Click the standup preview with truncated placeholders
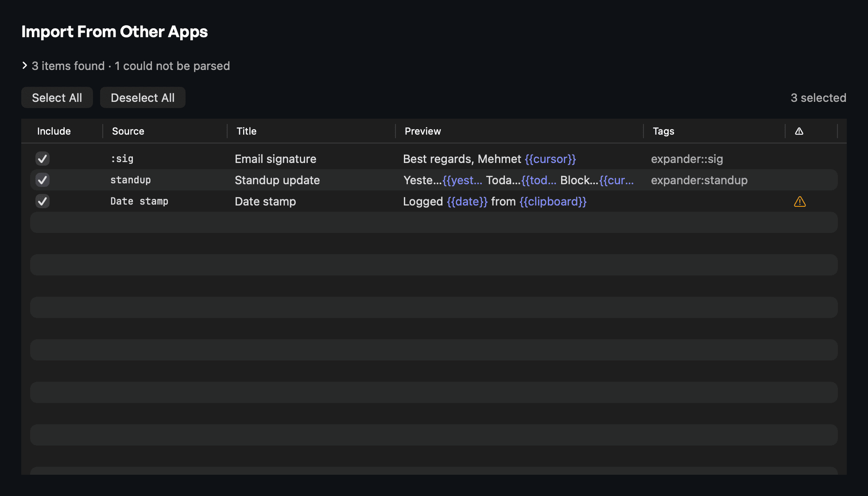The width and height of the screenshot is (868, 496). pyautogui.click(x=519, y=180)
